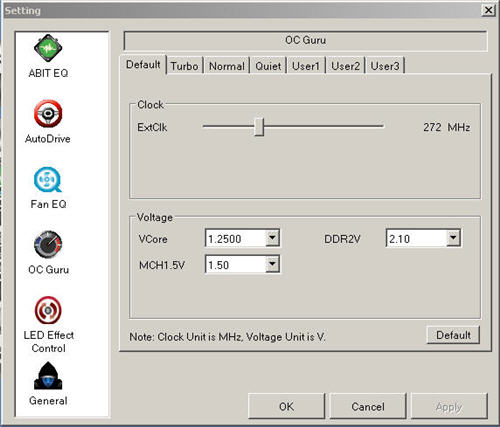Click the DDR2V value field 2.10

tap(417, 239)
